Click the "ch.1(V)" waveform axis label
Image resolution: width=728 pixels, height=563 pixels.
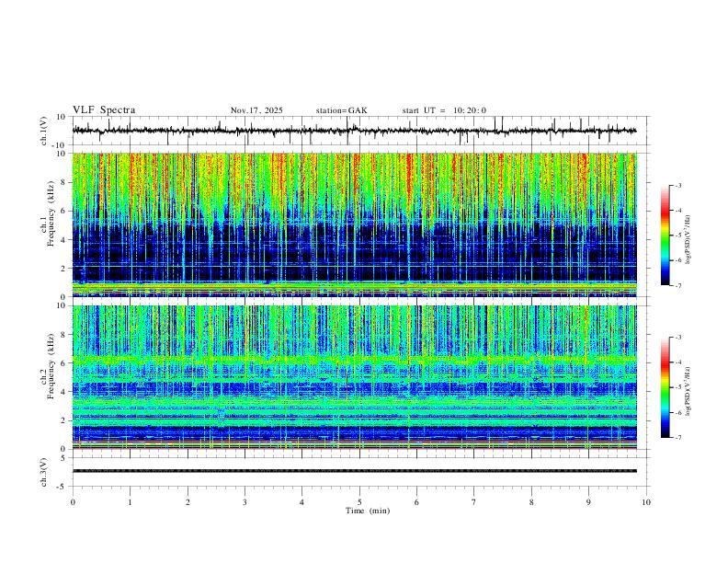coord(44,131)
